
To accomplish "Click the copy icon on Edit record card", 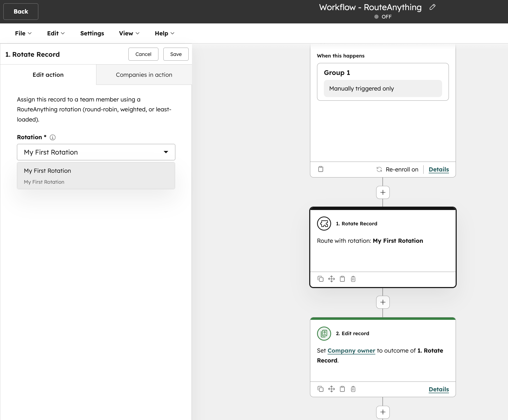I will (320, 389).
